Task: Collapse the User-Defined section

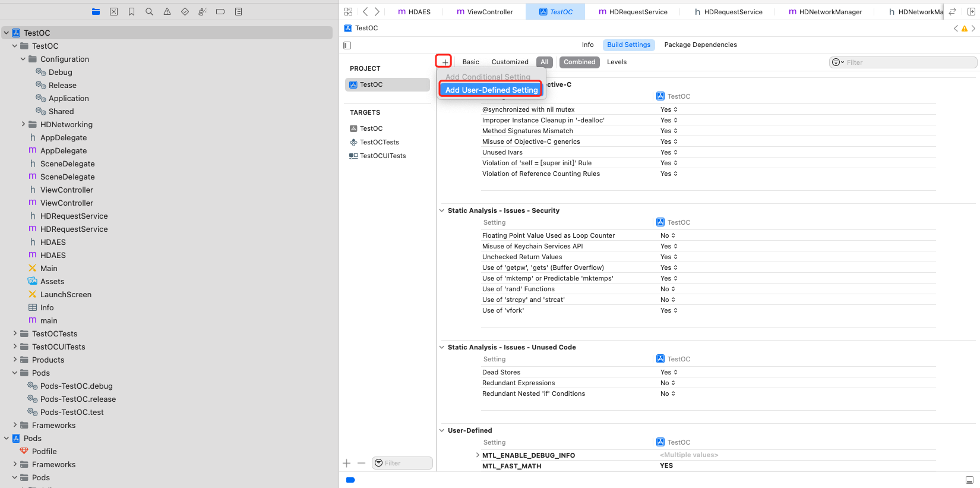Action: pyautogui.click(x=442, y=430)
